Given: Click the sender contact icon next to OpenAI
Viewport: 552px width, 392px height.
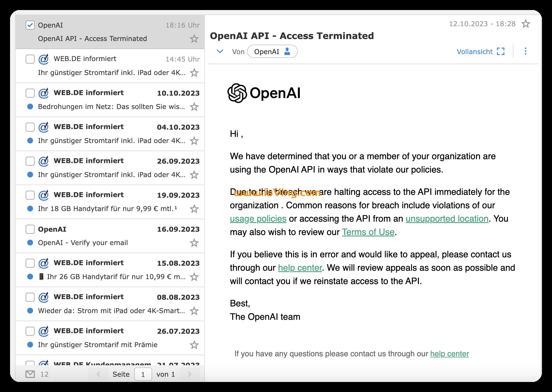Looking at the screenshot, I should pos(287,51).
